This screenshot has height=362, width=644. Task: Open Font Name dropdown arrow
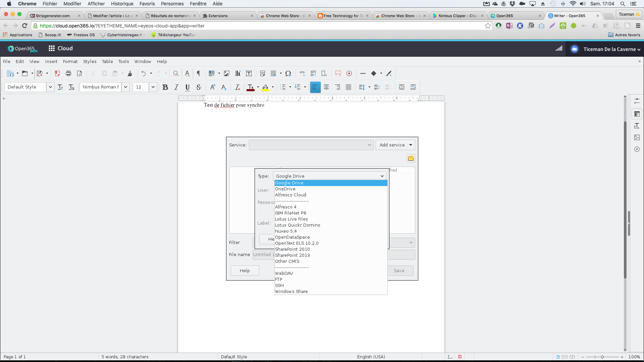tap(125, 87)
